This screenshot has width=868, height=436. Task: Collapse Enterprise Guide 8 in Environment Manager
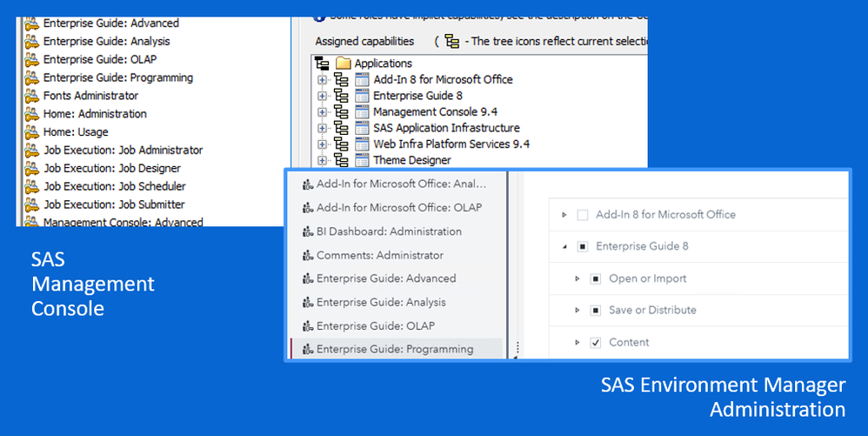click(x=564, y=247)
